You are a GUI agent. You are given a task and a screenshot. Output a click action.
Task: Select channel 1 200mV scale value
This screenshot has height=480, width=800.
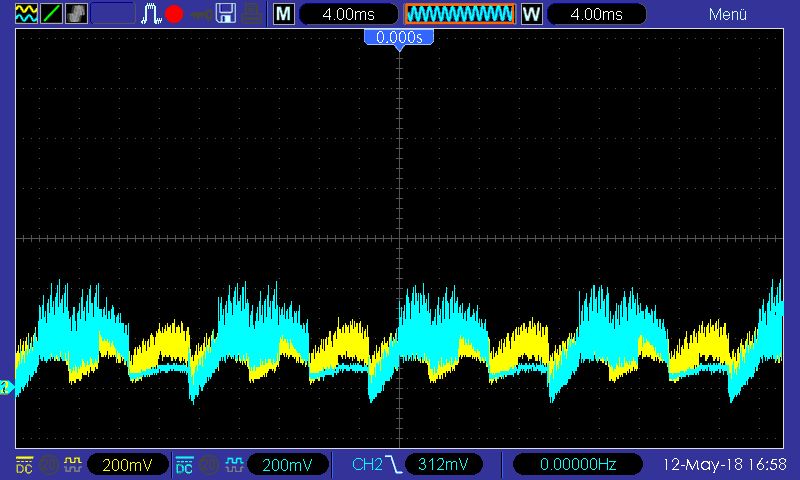[x=128, y=465]
